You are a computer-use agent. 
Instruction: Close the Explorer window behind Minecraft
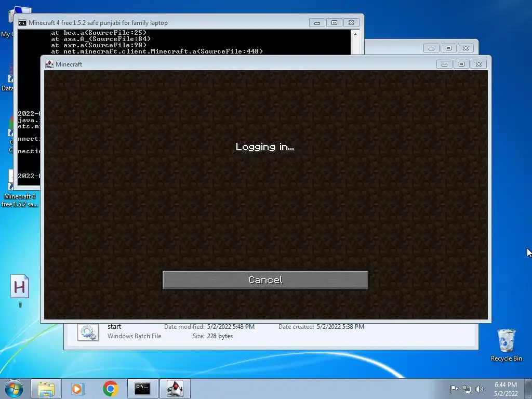click(x=466, y=48)
